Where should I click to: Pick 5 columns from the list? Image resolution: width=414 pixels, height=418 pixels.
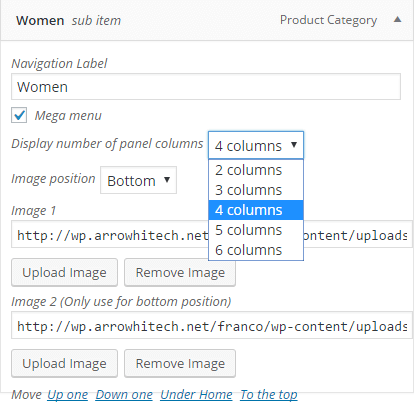[x=256, y=230]
